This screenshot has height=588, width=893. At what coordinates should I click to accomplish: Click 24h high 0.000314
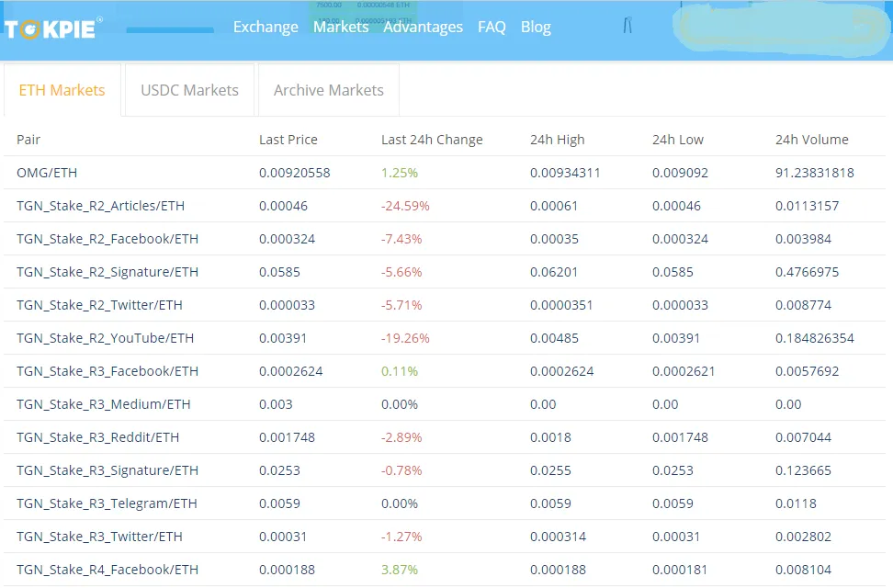(558, 537)
